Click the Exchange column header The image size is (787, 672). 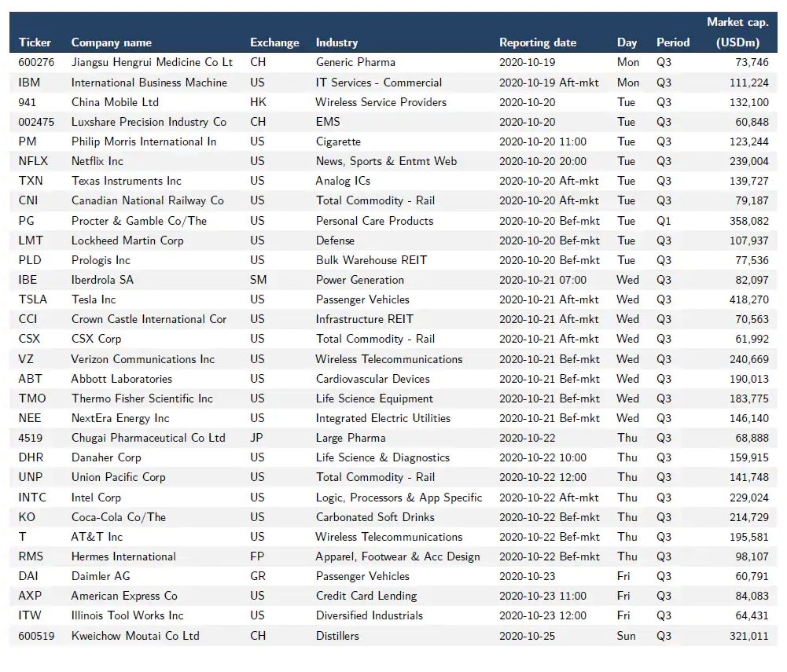(274, 42)
